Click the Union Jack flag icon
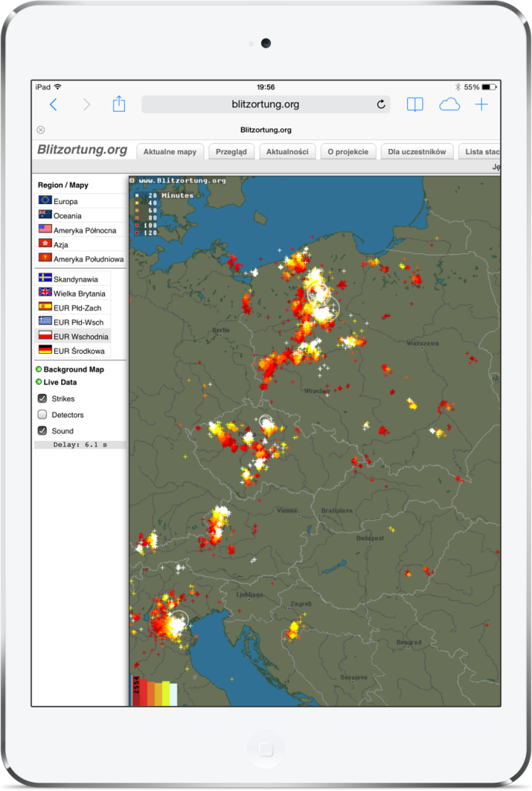 (45, 291)
